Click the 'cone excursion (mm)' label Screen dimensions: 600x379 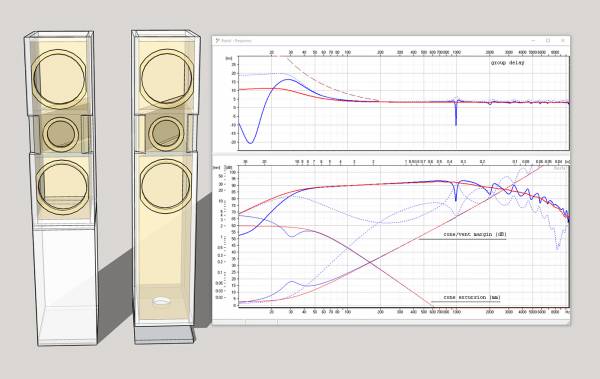point(472,297)
